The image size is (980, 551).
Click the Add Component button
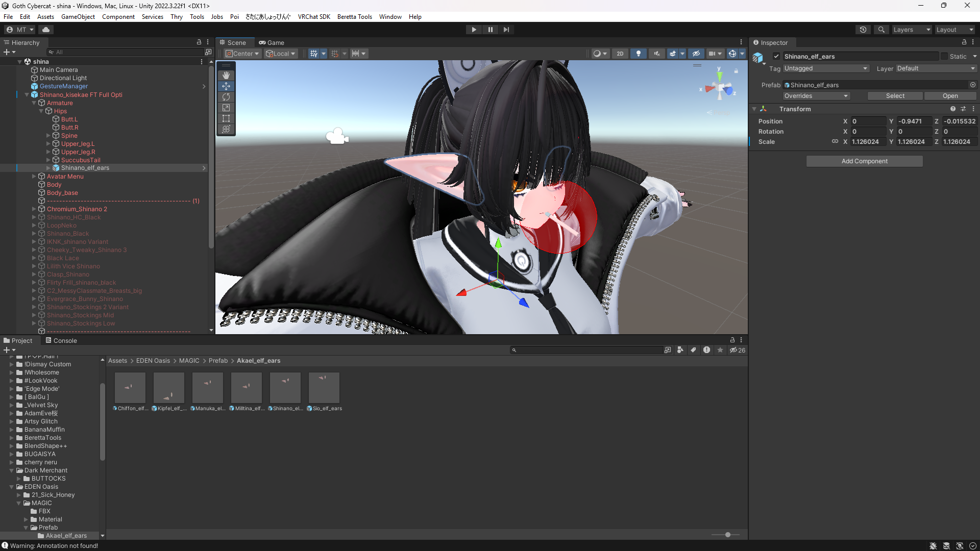pyautogui.click(x=864, y=161)
